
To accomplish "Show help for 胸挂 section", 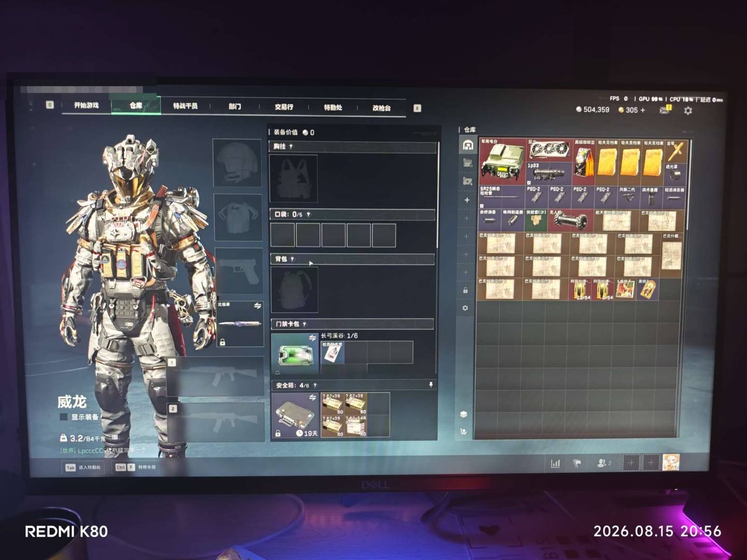I will coord(291,147).
